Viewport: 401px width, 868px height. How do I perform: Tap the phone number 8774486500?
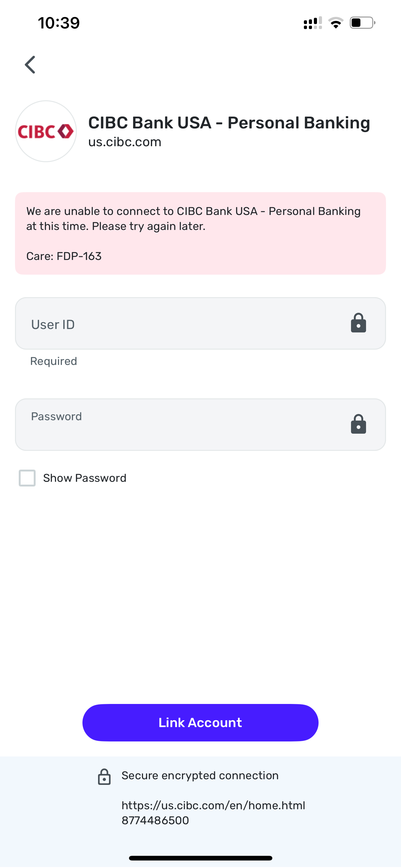coord(155,820)
